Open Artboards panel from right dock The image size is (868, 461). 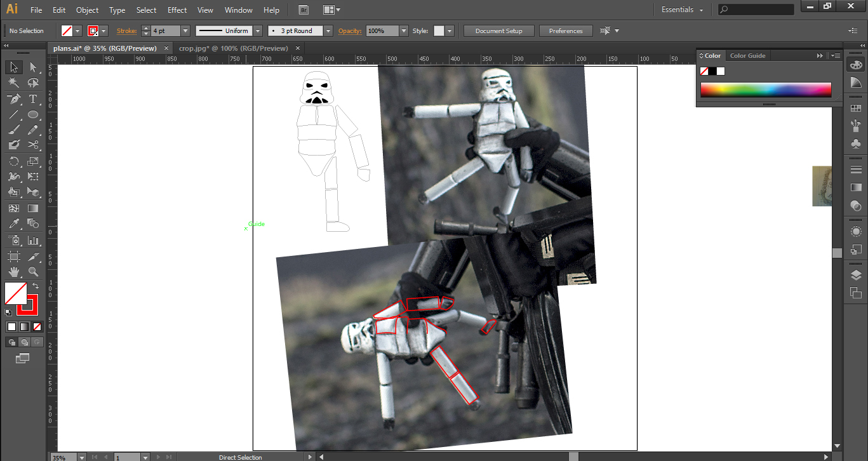pos(856,292)
